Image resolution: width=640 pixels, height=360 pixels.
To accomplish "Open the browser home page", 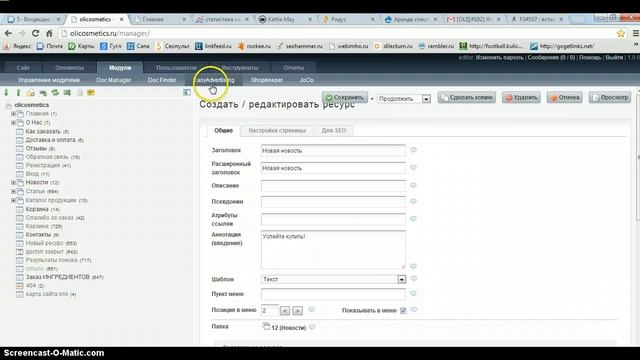I will point(49,33).
